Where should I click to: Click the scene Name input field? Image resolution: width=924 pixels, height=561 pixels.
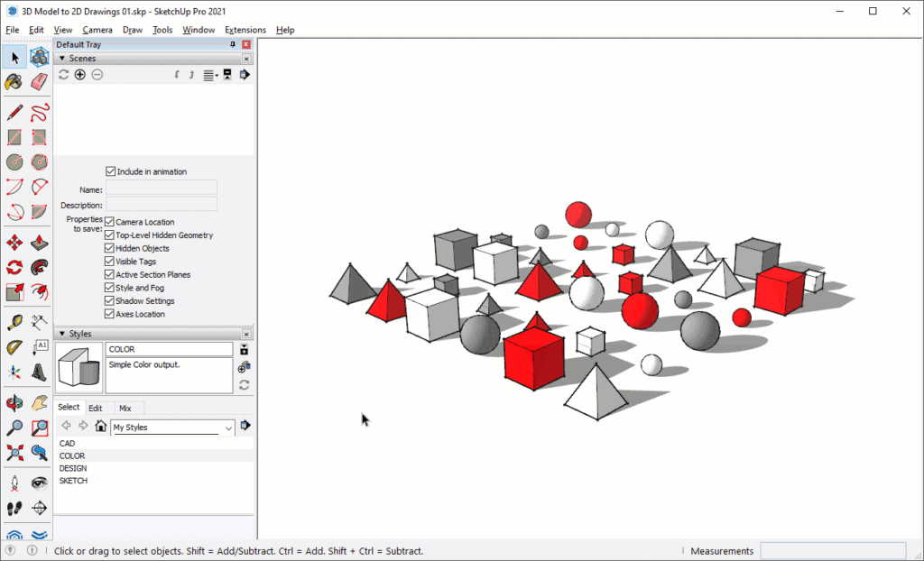tap(161, 187)
